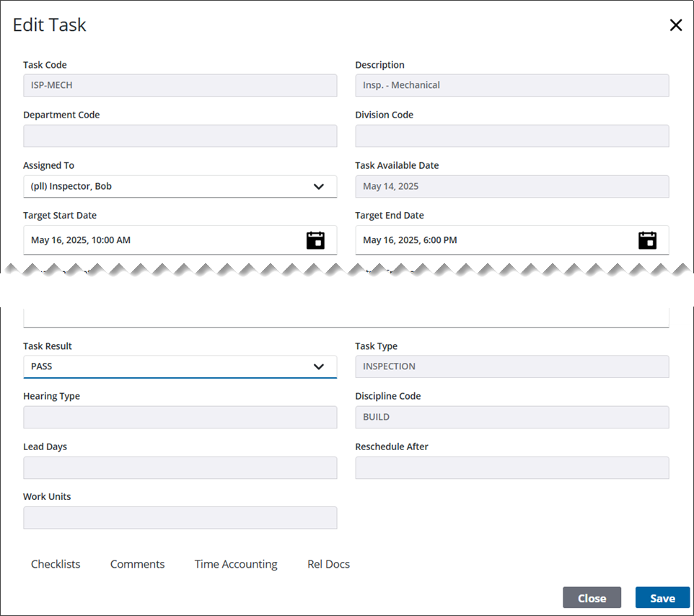Click the Hearing Type field
694x616 pixels.
pos(180,417)
